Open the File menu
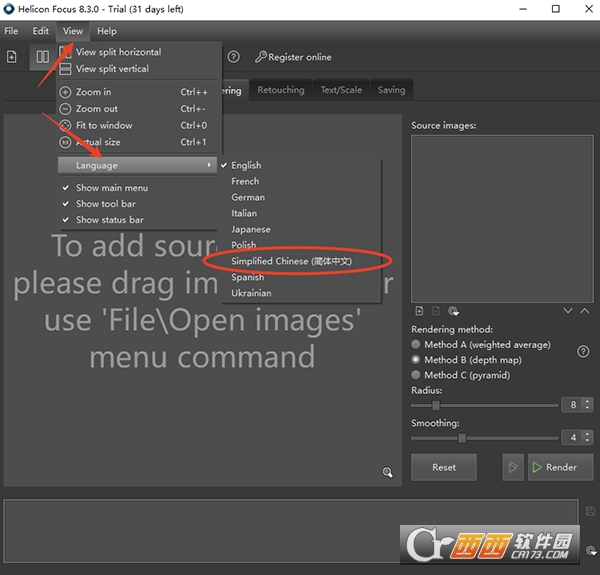 tap(11, 31)
